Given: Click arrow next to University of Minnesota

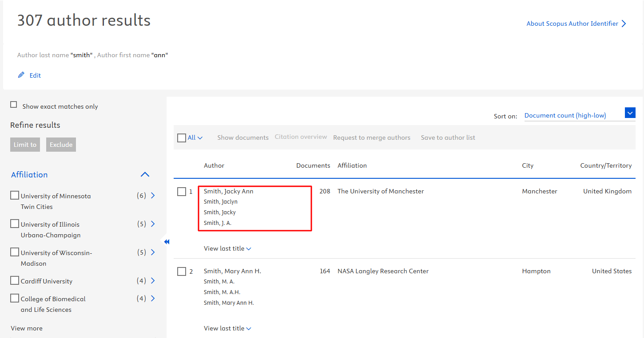Looking at the screenshot, I should point(153,196).
